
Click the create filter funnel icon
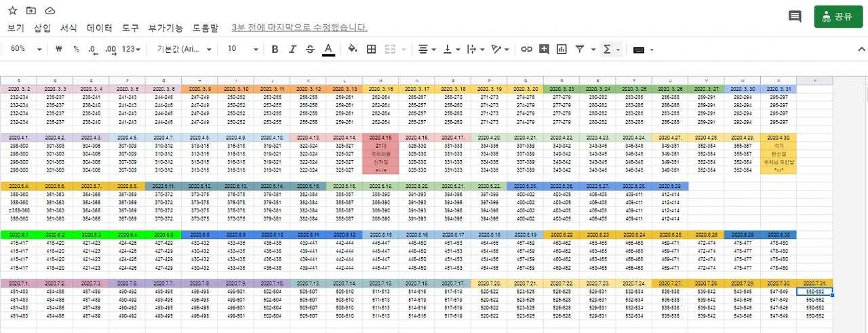(580, 49)
